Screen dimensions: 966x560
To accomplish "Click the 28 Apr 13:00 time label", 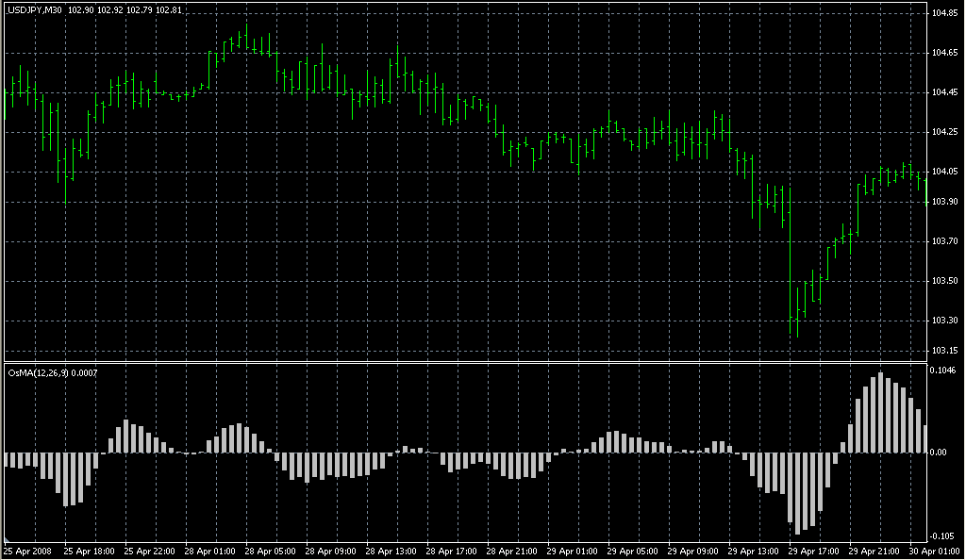I will click(x=390, y=552).
